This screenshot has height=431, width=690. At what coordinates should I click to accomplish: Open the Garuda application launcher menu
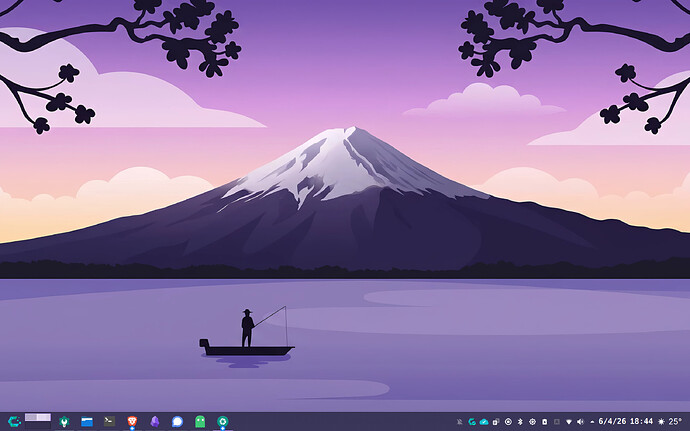pos(14,422)
